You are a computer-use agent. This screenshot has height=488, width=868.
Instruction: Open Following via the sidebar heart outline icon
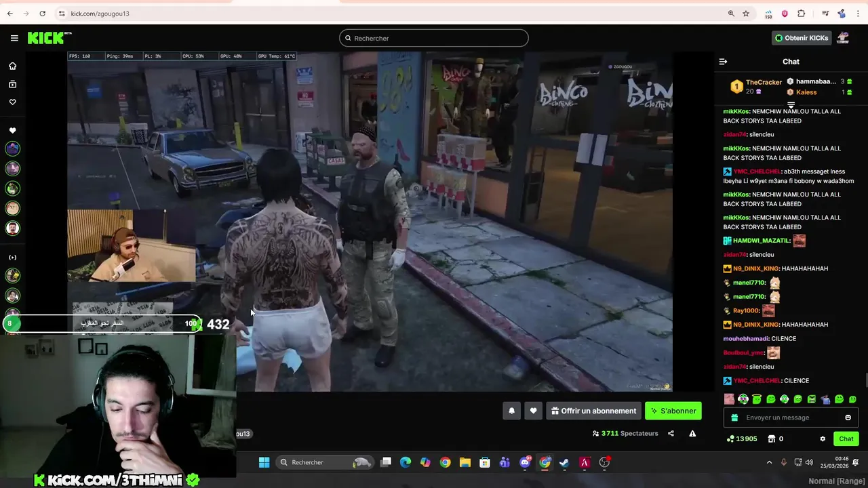tap(12, 102)
